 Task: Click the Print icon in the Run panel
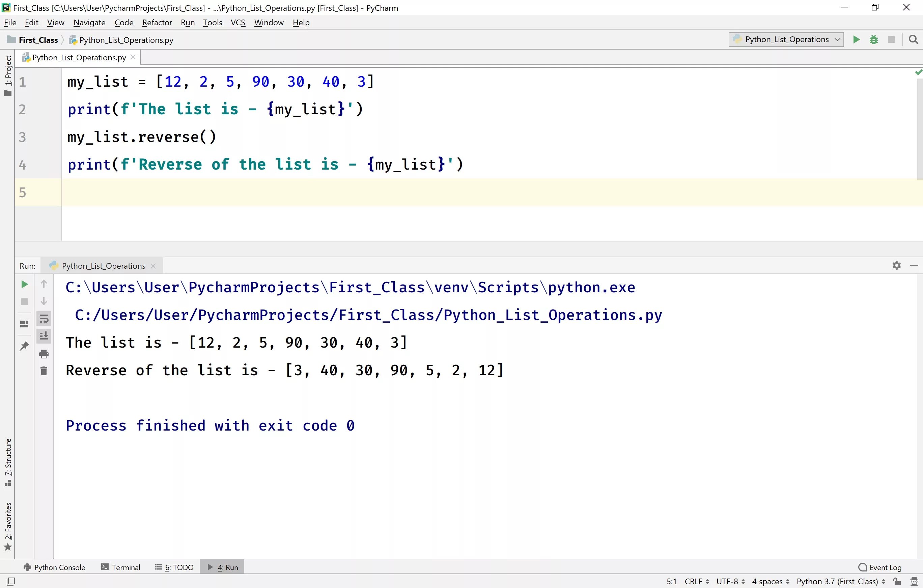[x=44, y=354]
